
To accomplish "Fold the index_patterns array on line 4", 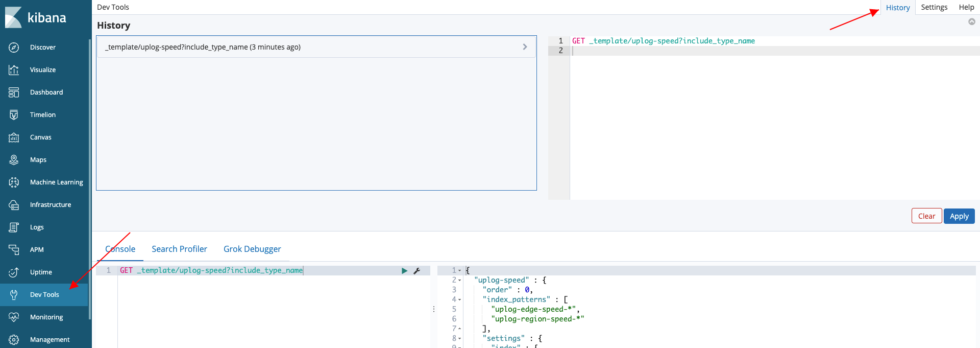I will point(460,300).
